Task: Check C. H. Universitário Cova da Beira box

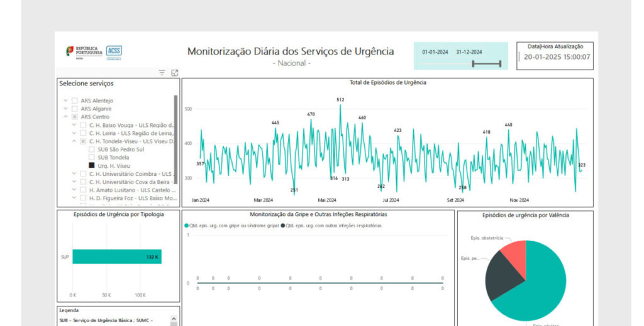Action: click(x=83, y=182)
